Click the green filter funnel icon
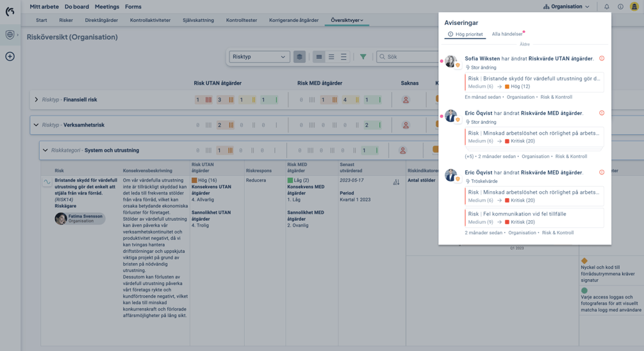 (363, 57)
